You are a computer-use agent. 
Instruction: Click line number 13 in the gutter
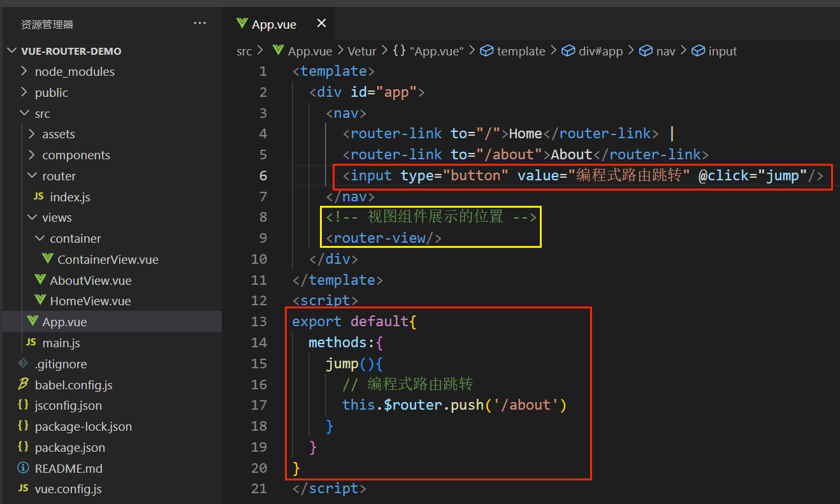pos(259,321)
